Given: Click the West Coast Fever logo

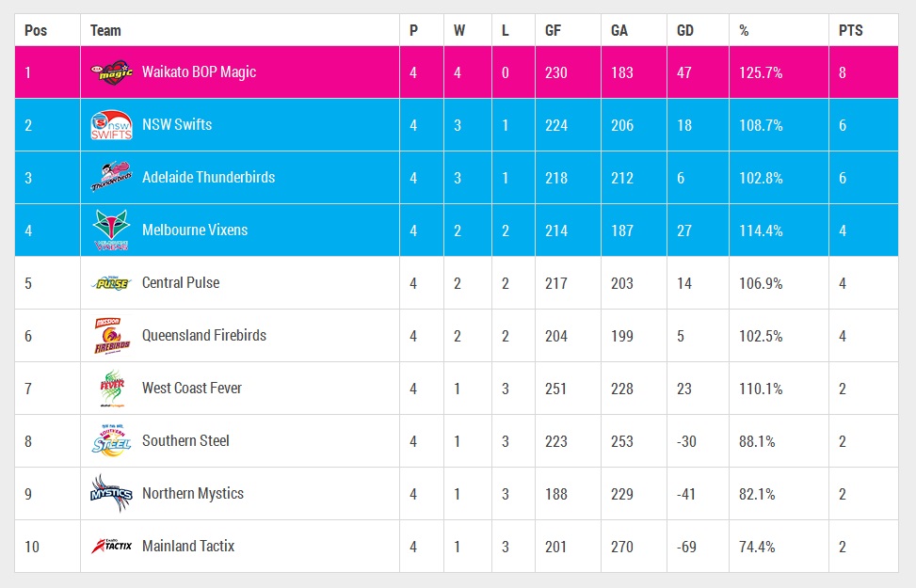Looking at the screenshot, I should [x=111, y=389].
